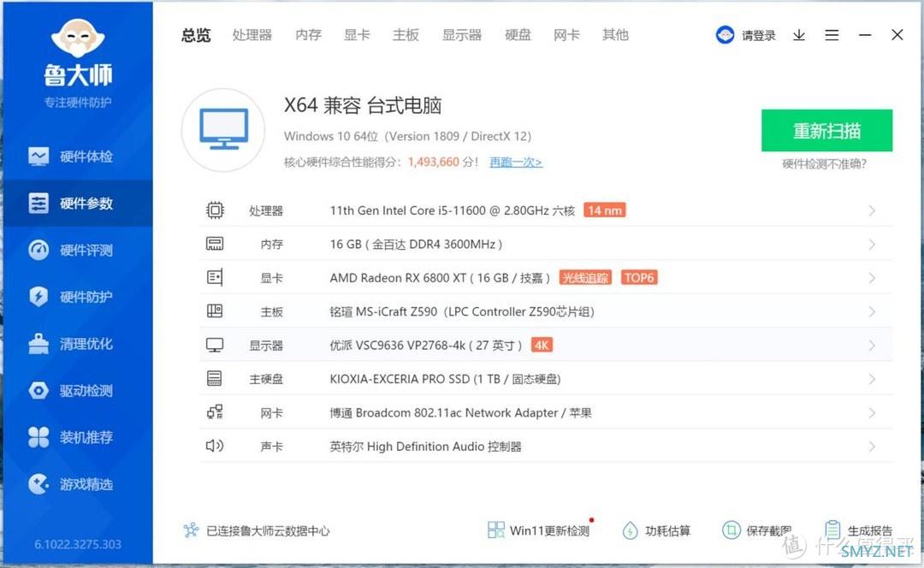Click the 11th Gen Intel Core i5-11600 text

(x=408, y=210)
